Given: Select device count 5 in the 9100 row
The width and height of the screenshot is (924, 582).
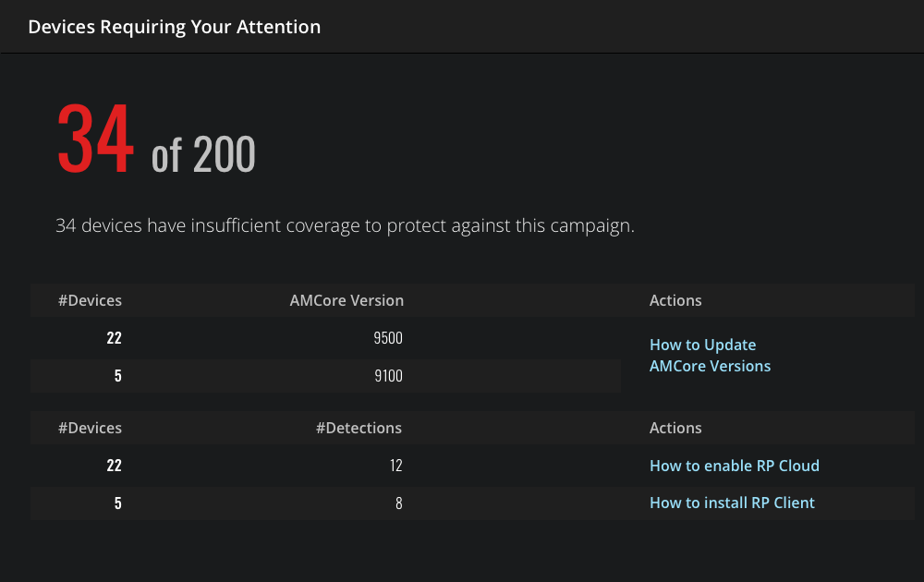Looking at the screenshot, I should pos(117,376).
